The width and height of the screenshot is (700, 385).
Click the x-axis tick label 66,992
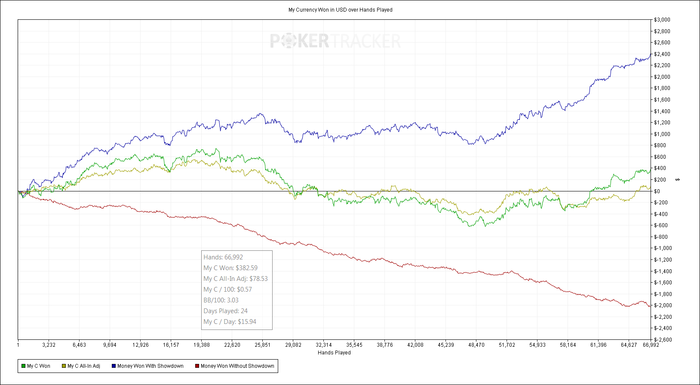651,345
